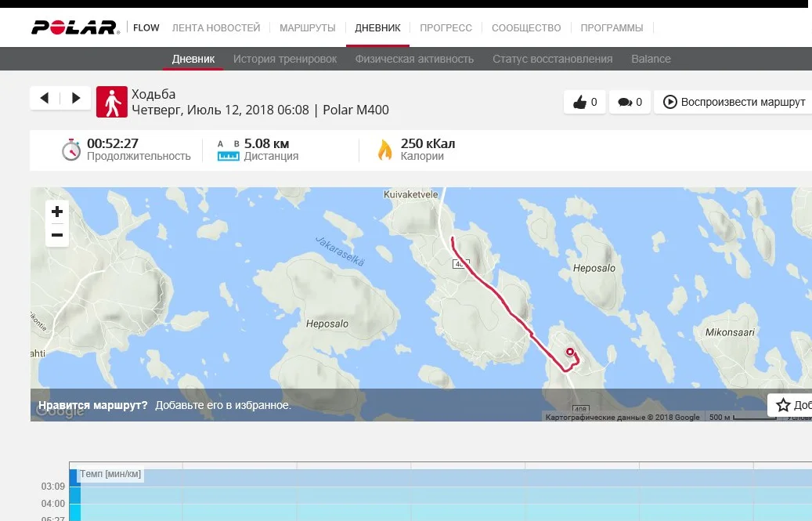Click the stopwatch duration icon
812x521 pixels.
tap(71, 150)
